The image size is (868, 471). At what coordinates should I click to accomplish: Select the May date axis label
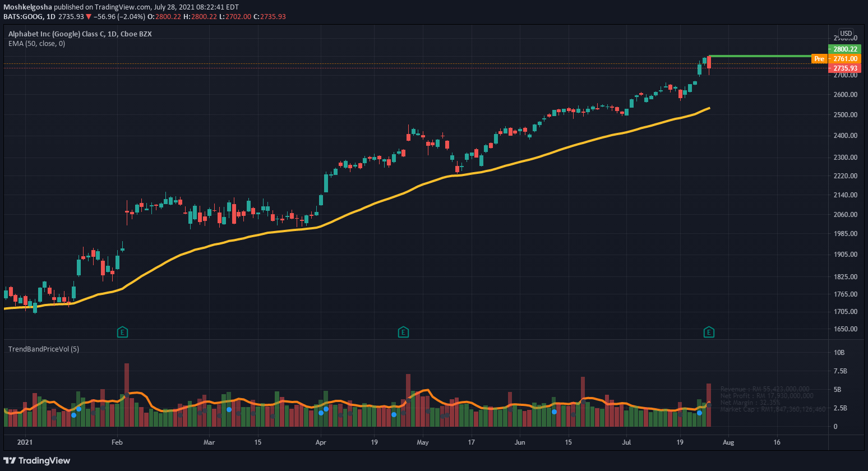[x=423, y=442]
